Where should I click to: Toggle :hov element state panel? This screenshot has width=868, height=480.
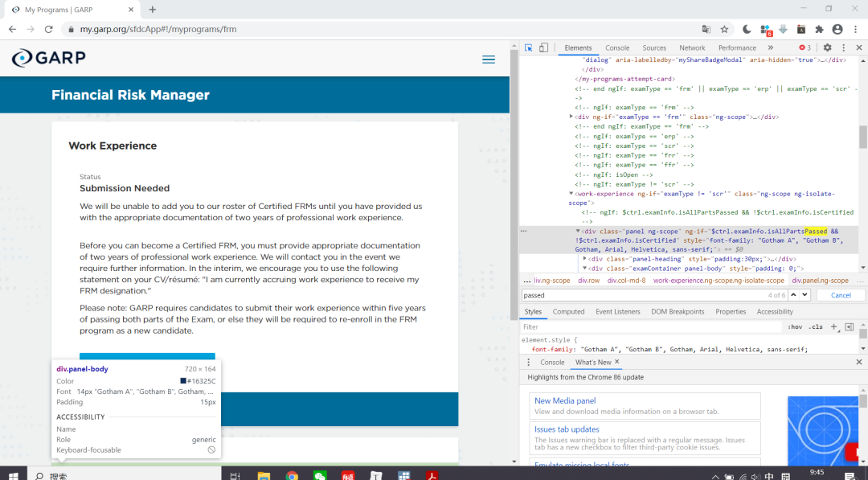click(795, 327)
